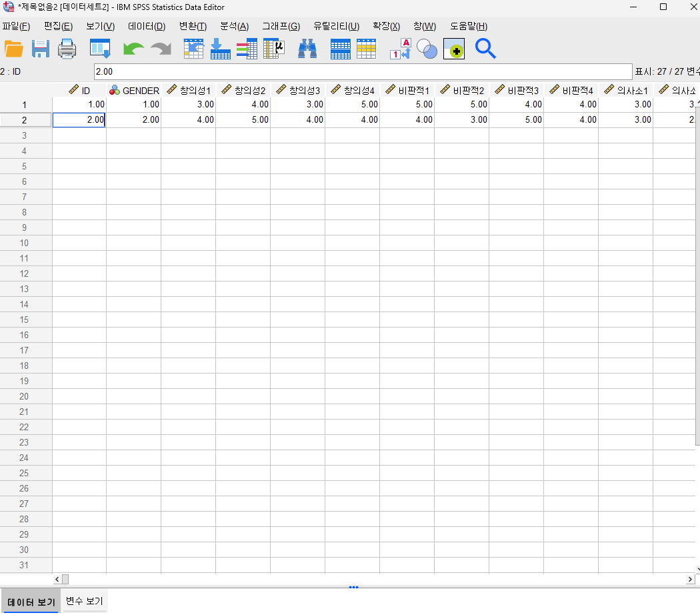Image resolution: width=700 pixels, height=615 pixels.
Task: Click the cell editor field showing 2.00
Action: point(363,71)
